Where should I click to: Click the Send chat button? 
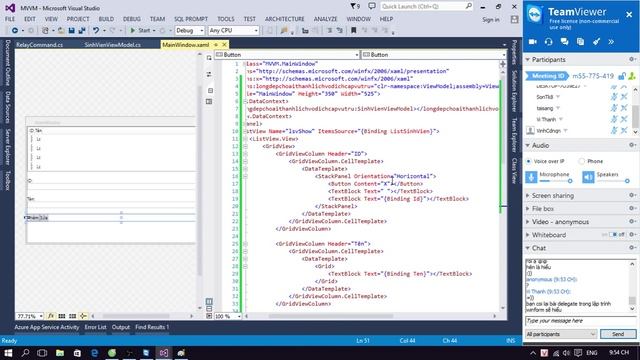pyautogui.click(x=618, y=334)
